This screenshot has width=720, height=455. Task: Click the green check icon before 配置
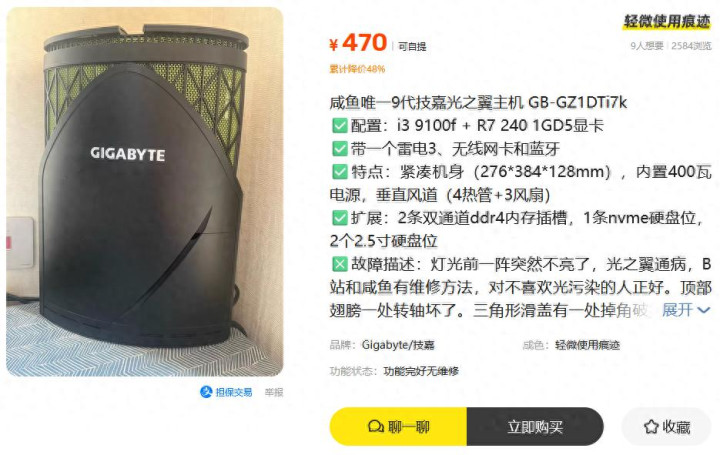click(x=339, y=125)
